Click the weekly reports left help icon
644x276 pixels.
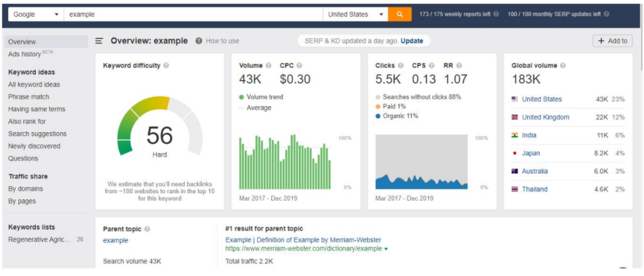496,14
